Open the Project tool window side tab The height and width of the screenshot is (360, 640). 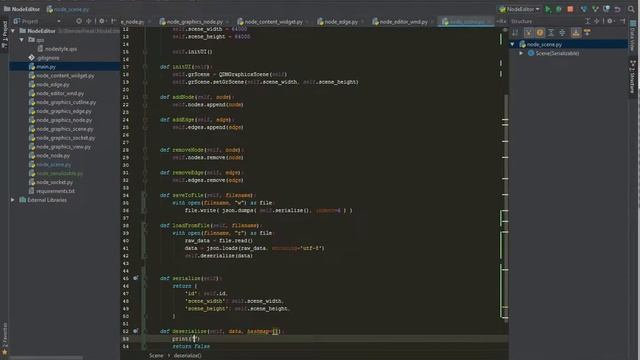click(x=4, y=34)
